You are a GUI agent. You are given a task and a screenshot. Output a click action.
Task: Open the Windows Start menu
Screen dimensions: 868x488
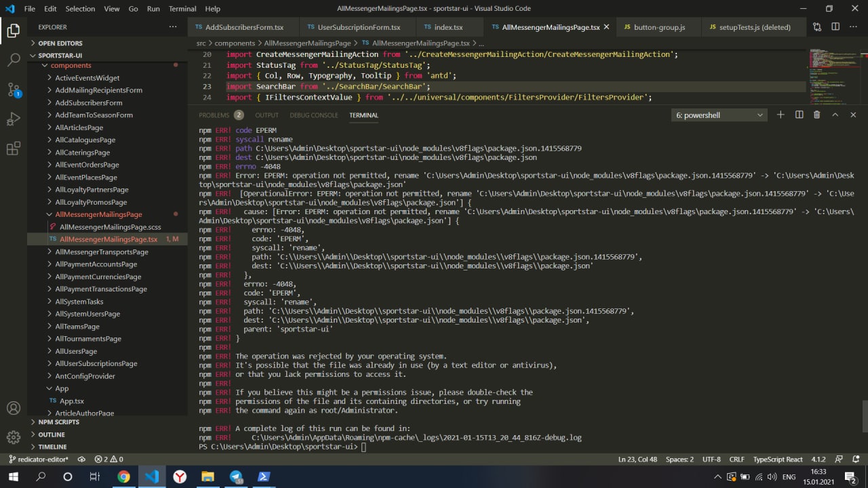click(14, 476)
